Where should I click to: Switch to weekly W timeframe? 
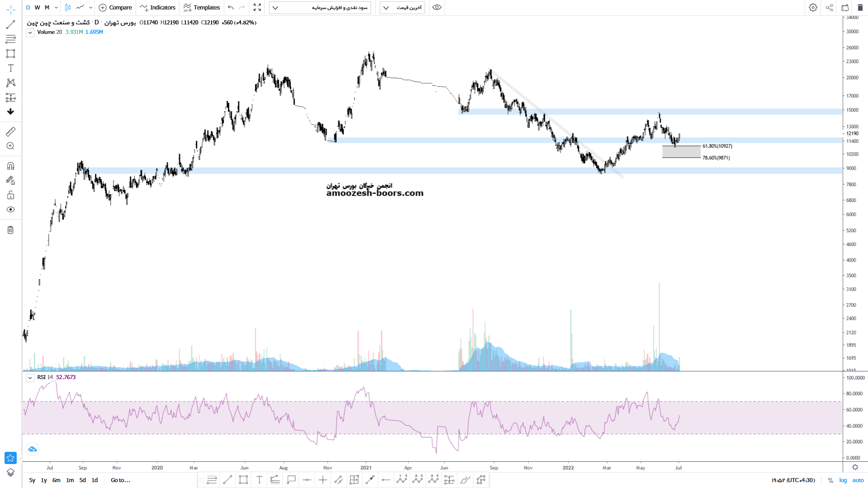37,8
